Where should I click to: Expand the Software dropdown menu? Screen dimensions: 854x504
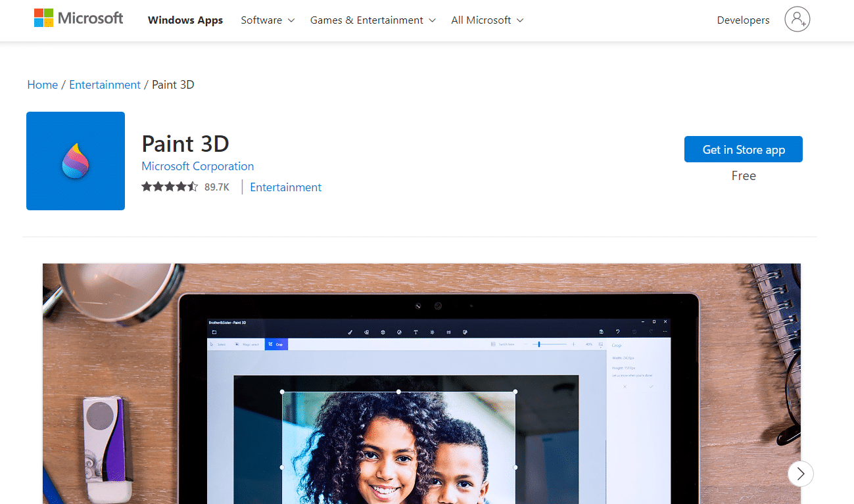point(268,20)
